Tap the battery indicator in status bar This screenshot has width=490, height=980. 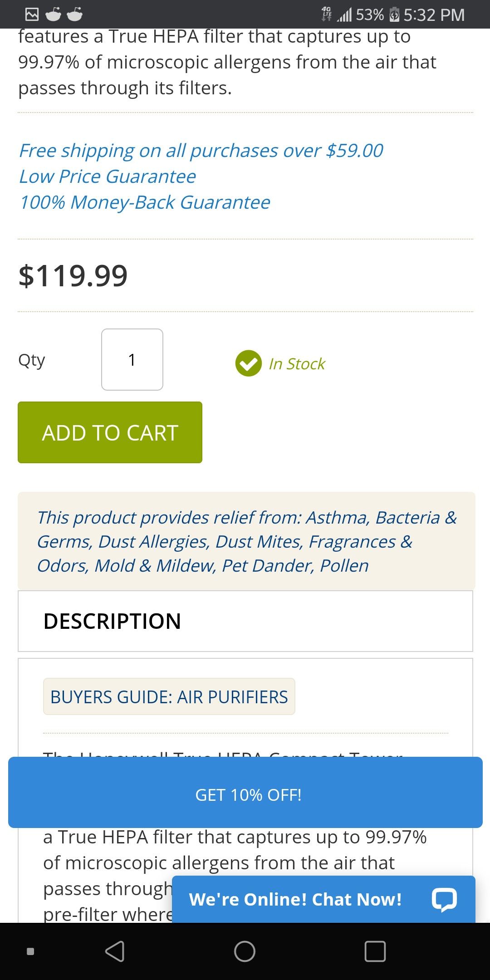point(394,15)
